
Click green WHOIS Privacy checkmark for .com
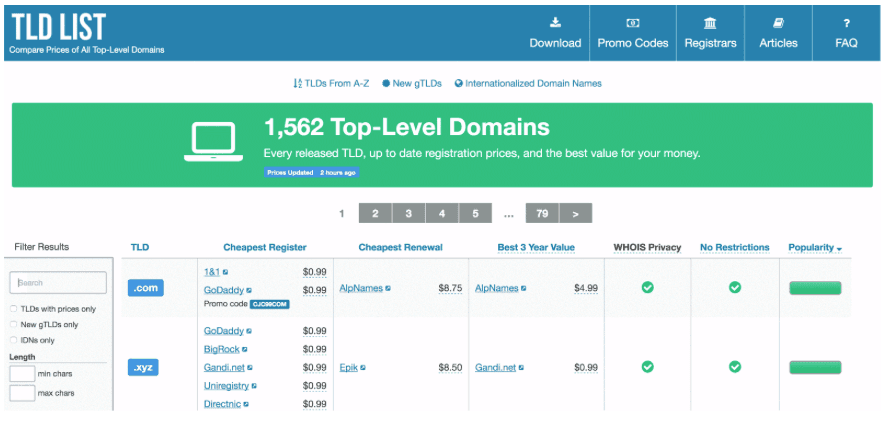(x=647, y=288)
